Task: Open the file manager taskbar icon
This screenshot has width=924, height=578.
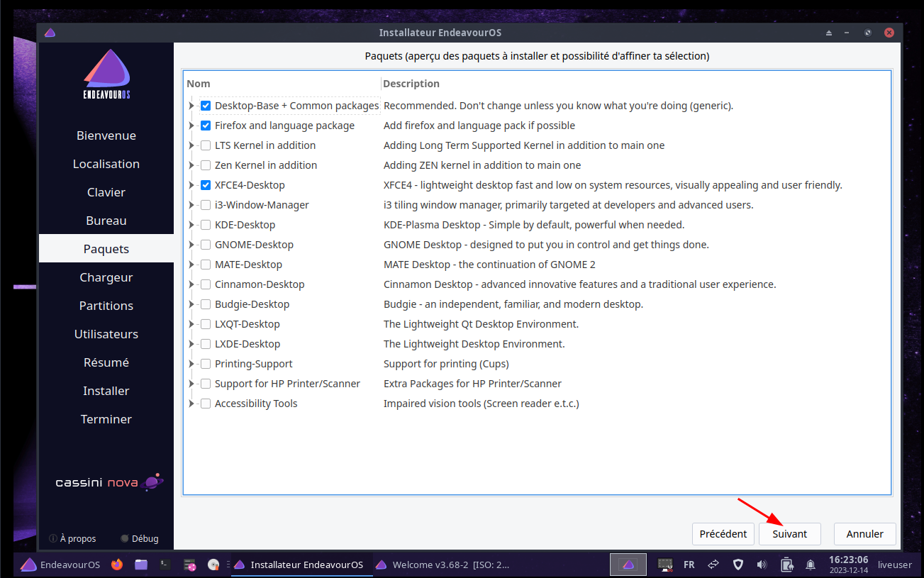Action: (141, 565)
